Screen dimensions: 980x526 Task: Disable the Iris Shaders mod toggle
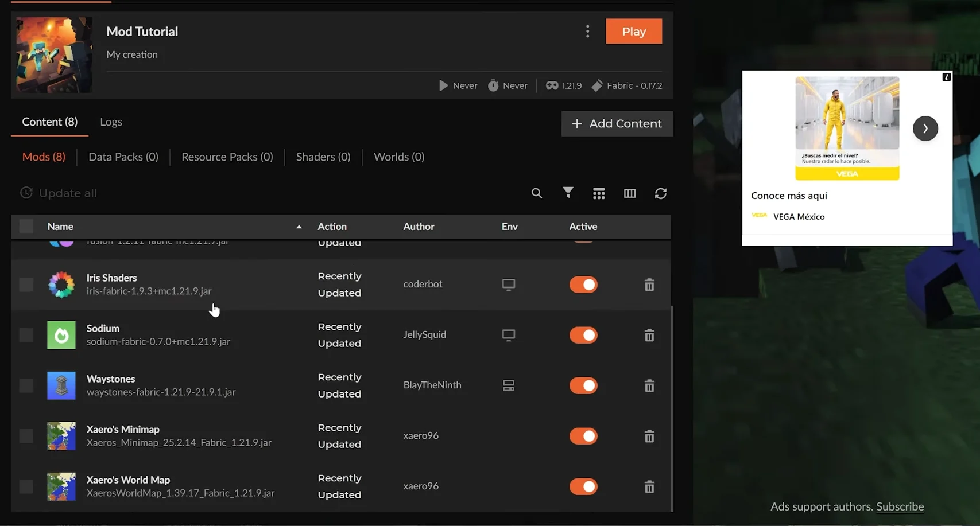(x=583, y=285)
